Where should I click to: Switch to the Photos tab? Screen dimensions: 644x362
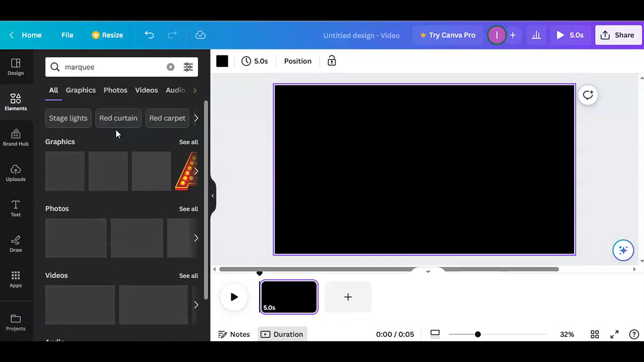tap(115, 90)
